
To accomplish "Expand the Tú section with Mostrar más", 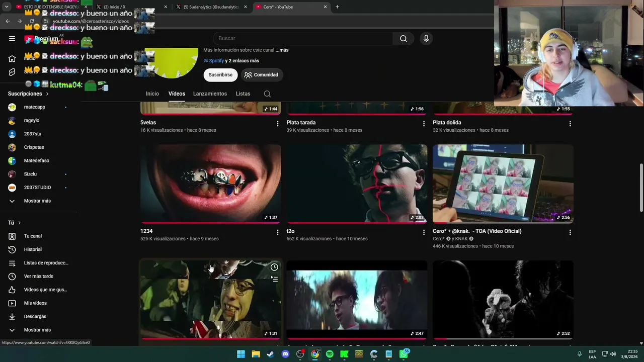I will point(38,330).
